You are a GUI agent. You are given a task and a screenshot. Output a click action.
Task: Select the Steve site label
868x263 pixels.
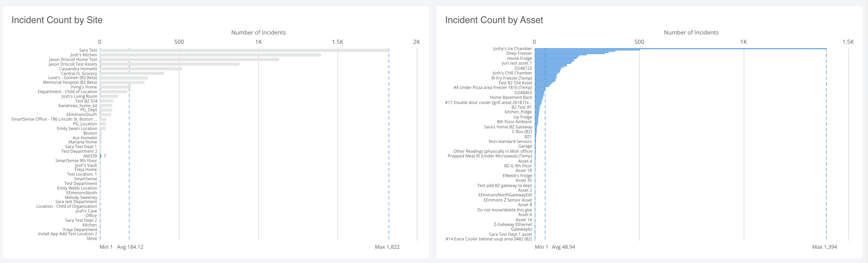[x=92, y=238]
